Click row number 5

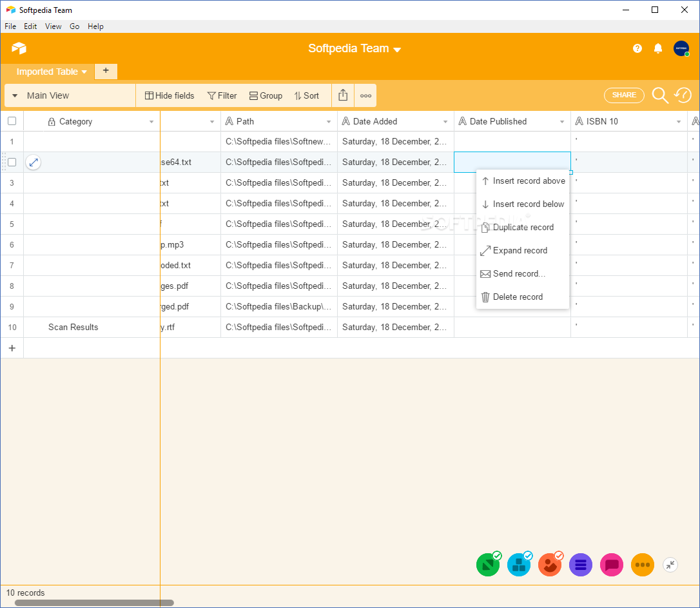[x=12, y=224]
